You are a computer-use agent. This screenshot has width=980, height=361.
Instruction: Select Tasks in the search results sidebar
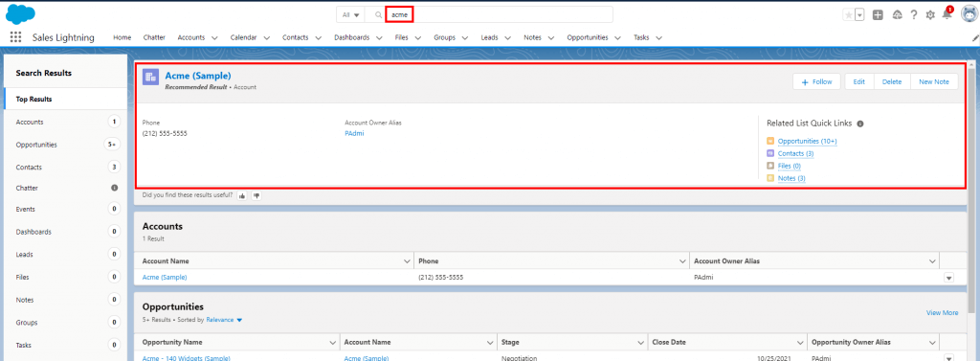click(x=65, y=345)
